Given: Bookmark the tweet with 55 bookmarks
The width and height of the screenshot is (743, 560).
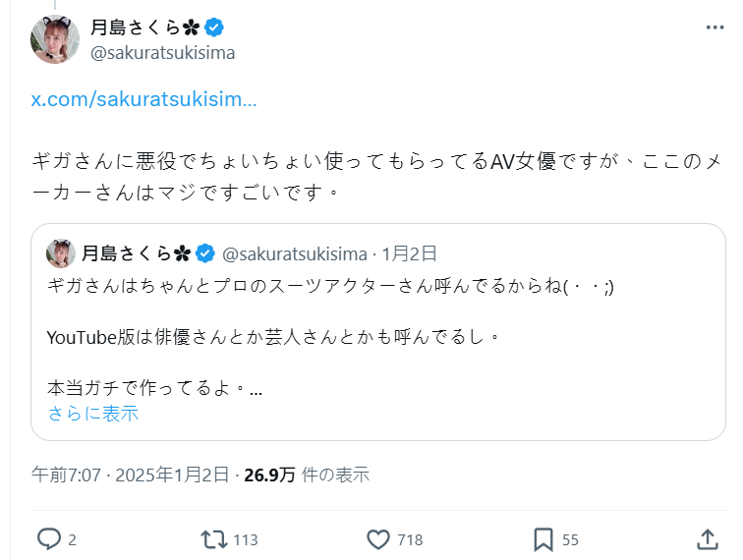Looking at the screenshot, I should (543, 538).
